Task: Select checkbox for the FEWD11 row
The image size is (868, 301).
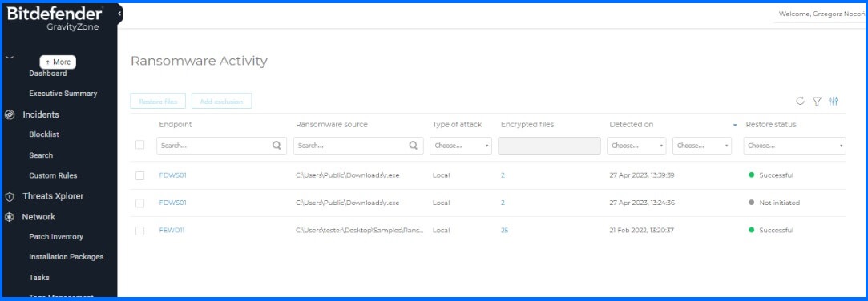Action: 140,231
